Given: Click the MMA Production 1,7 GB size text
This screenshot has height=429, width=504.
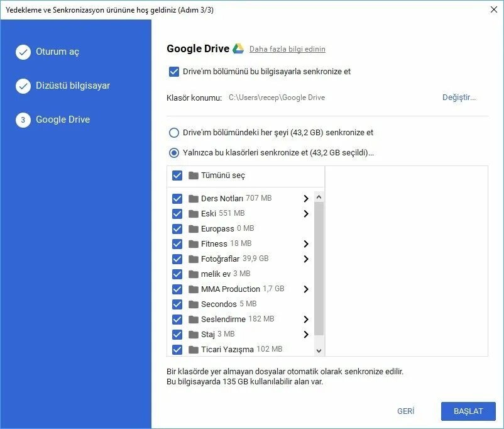Looking at the screenshot, I should click(x=273, y=289).
